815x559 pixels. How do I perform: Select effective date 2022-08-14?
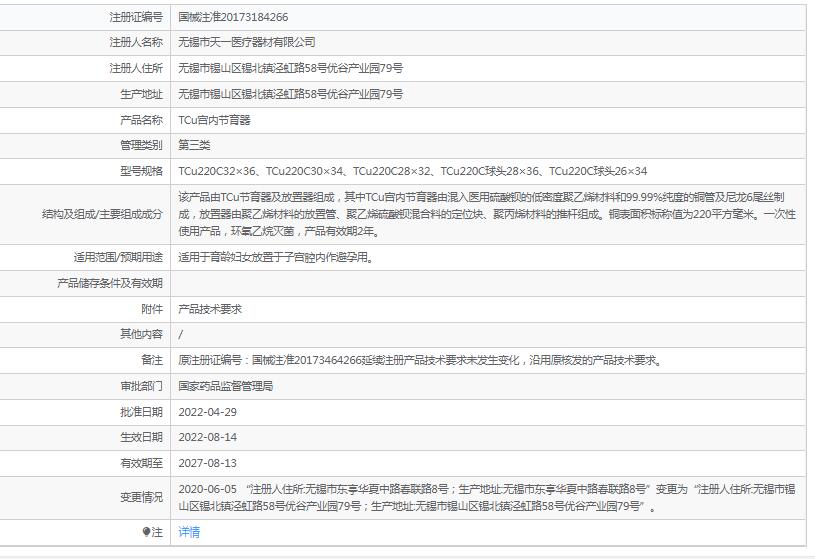pyautogui.click(x=207, y=437)
